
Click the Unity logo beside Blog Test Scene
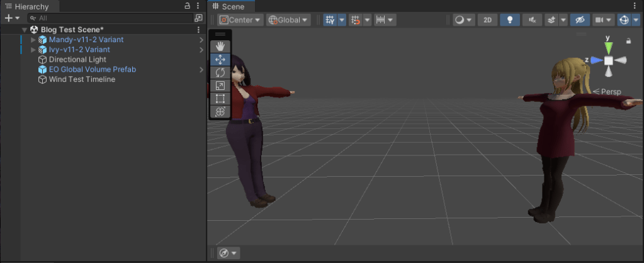click(x=34, y=30)
